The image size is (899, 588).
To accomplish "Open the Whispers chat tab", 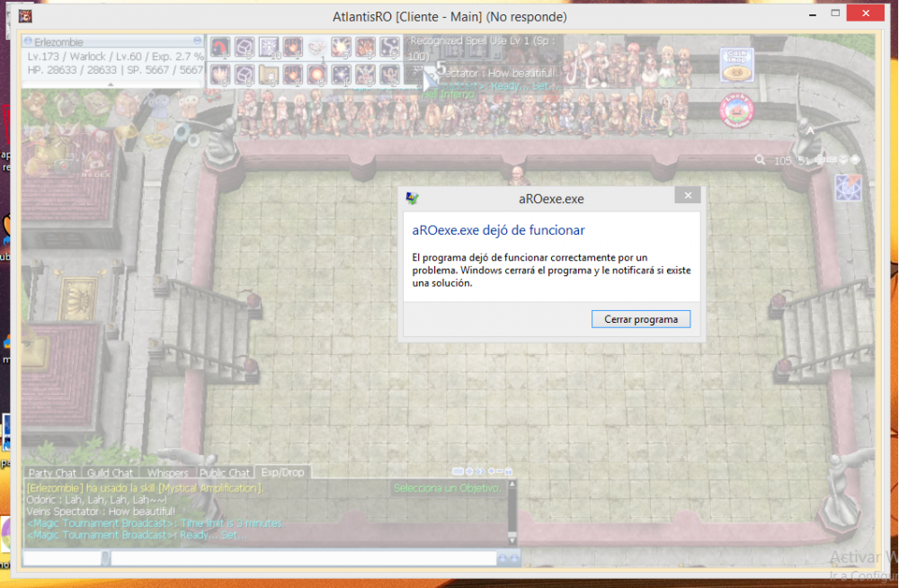I will 168,473.
